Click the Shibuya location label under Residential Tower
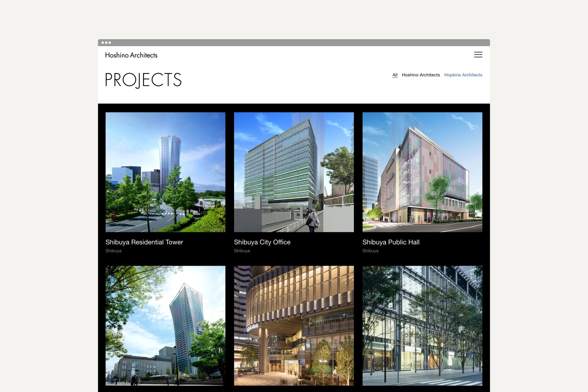Image resolution: width=588 pixels, height=392 pixels. click(x=113, y=251)
